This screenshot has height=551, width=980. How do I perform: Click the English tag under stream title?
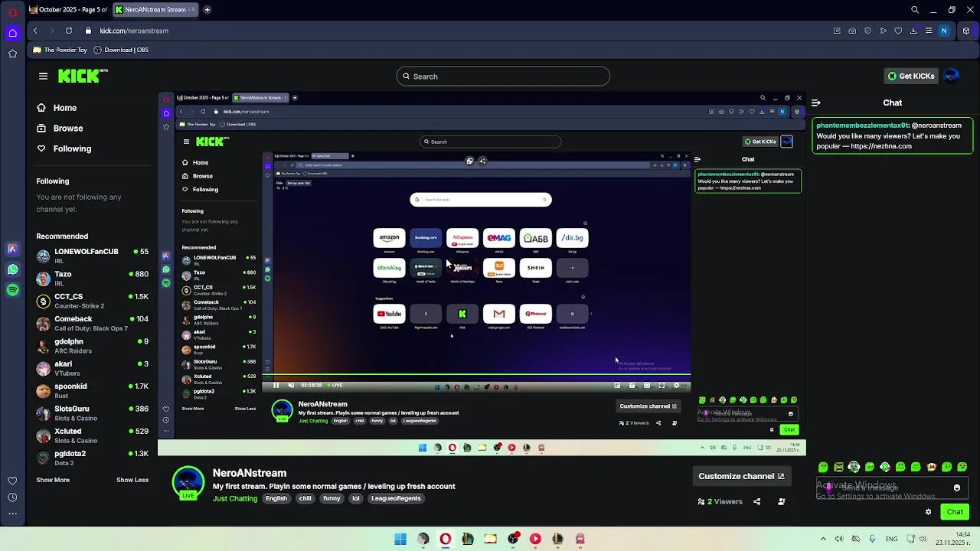point(276,498)
